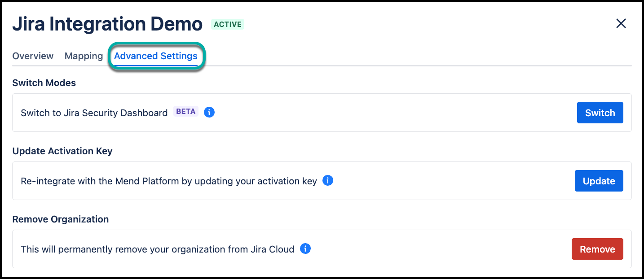Click the Switch Modes section heading

44,83
